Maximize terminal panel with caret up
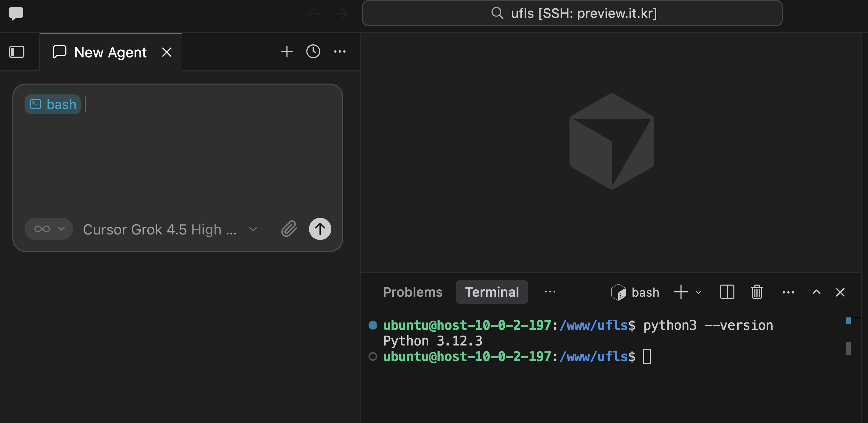Screen dimensions: 868x423 [816, 292]
